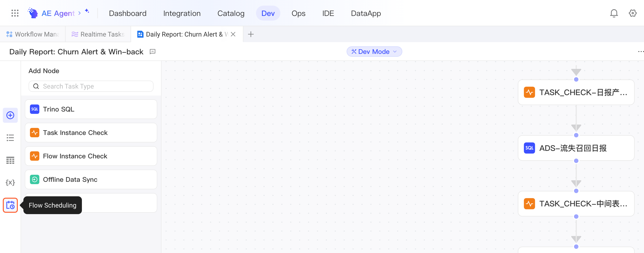Click the input port above TASK_CHECK-日报产… node

pyautogui.click(x=576, y=80)
